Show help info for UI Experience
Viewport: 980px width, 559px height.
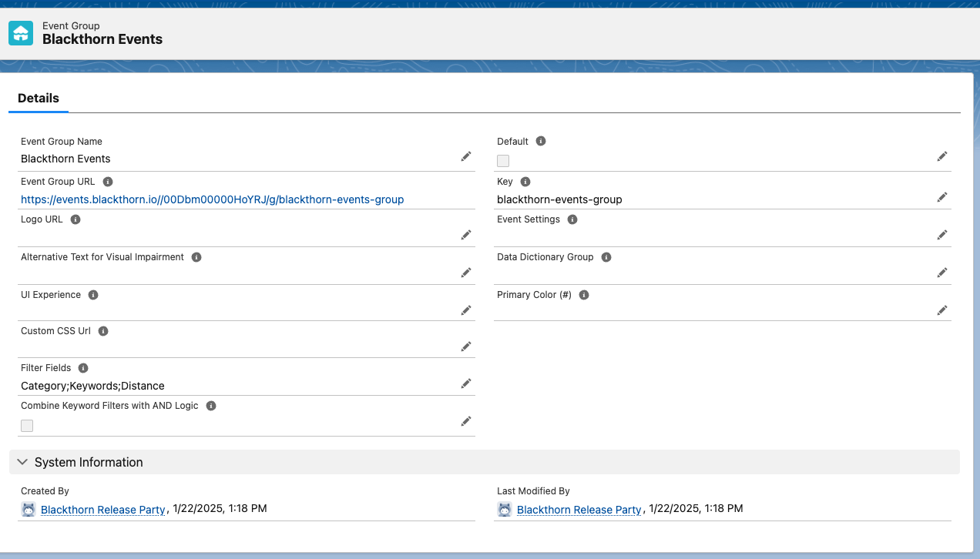click(x=93, y=295)
